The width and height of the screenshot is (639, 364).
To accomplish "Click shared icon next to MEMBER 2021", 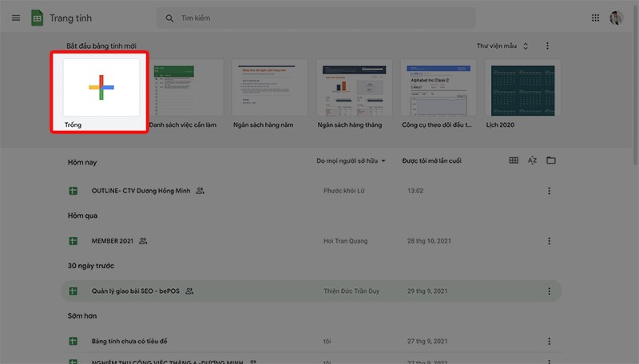I will coord(143,241).
